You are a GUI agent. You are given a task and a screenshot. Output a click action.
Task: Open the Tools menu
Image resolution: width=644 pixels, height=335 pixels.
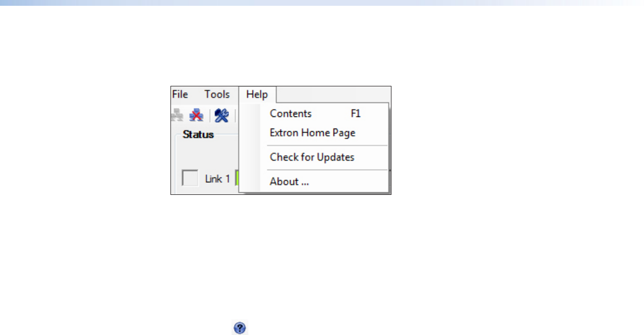[x=217, y=94]
